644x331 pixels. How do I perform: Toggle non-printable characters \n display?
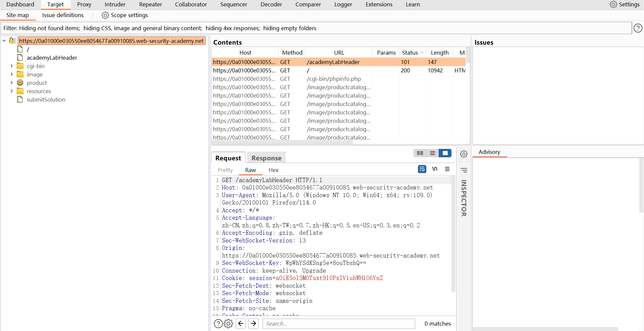[x=435, y=169]
